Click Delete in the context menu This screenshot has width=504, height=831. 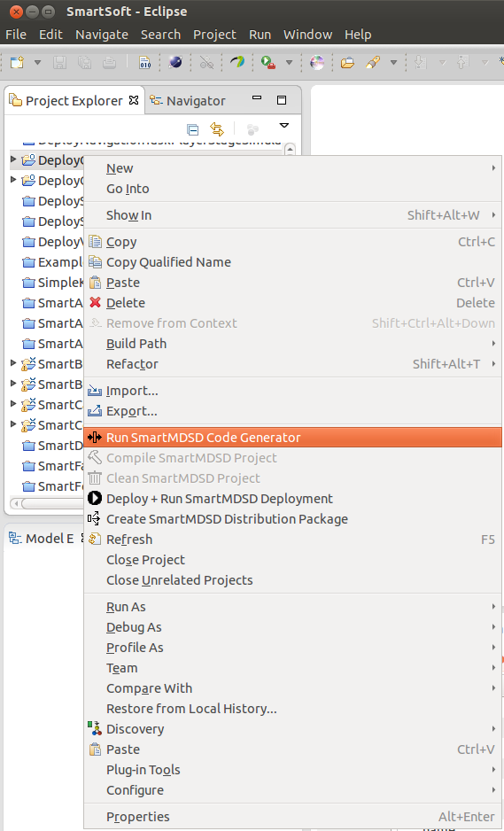[x=292, y=303]
